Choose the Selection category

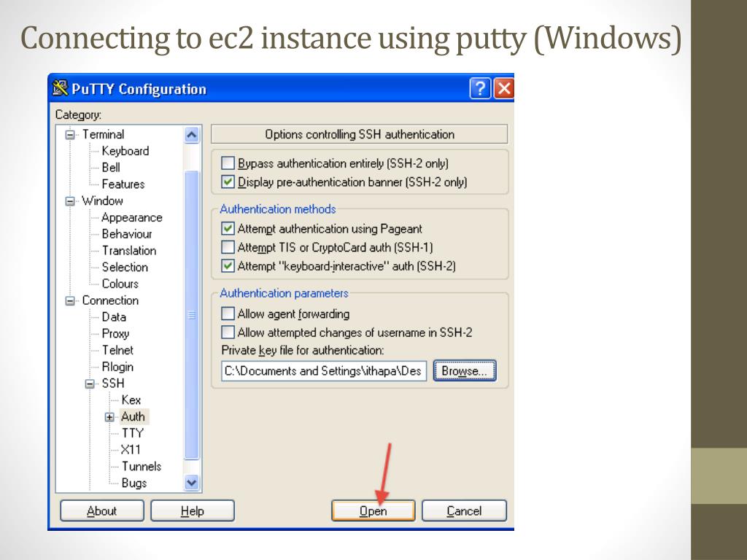pos(125,267)
